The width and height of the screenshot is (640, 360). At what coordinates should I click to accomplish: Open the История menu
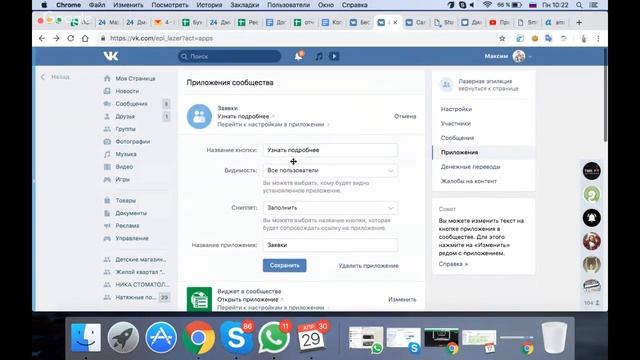tap(209, 5)
